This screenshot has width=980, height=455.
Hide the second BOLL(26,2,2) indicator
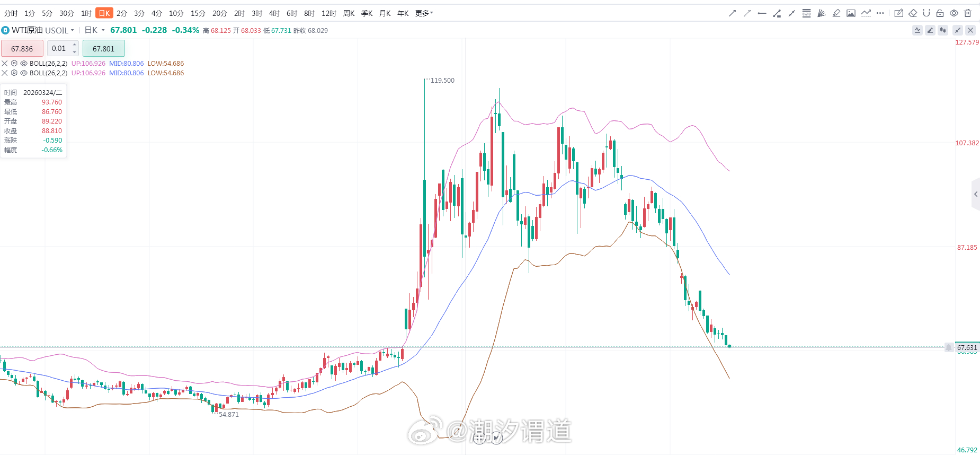pyautogui.click(x=24, y=73)
